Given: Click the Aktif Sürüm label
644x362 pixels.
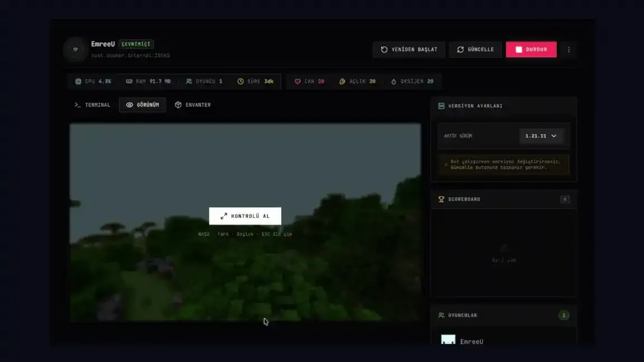Looking at the screenshot, I should (x=458, y=136).
